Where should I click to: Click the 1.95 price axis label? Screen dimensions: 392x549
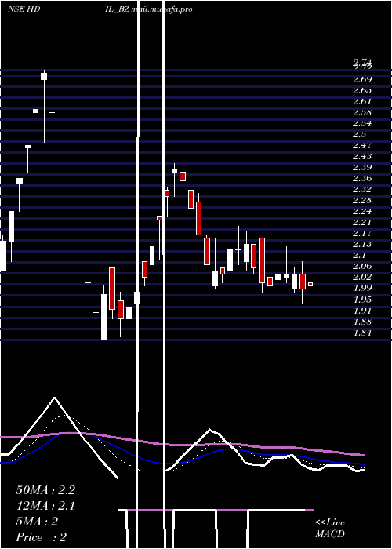point(362,300)
